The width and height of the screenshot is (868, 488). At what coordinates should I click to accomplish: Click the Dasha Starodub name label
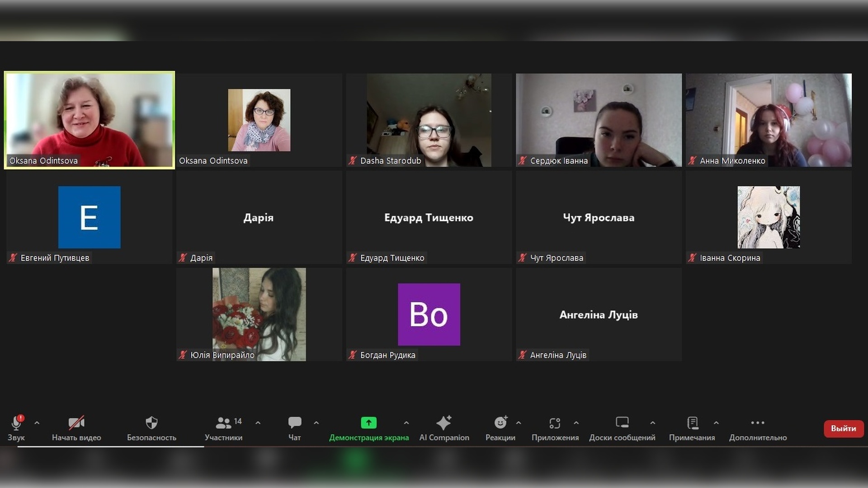pyautogui.click(x=391, y=160)
